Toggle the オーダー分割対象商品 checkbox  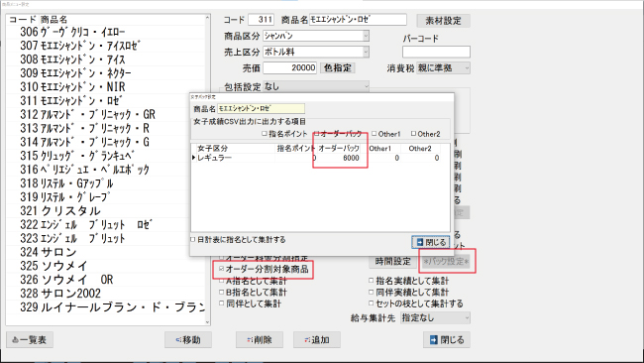pyautogui.click(x=222, y=269)
